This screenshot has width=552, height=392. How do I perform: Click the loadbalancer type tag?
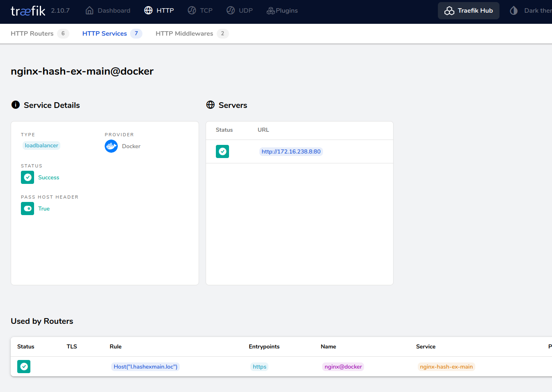click(x=41, y=145)
